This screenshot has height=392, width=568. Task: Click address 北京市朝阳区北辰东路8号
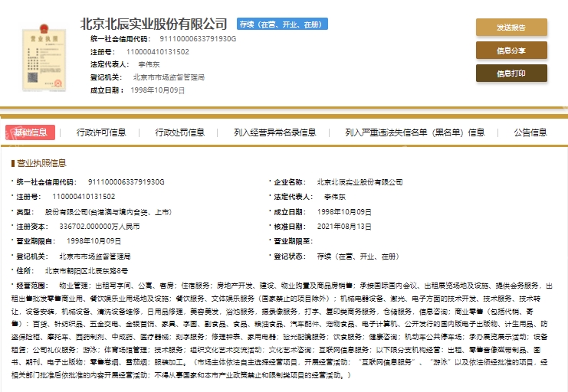point(87,271)
